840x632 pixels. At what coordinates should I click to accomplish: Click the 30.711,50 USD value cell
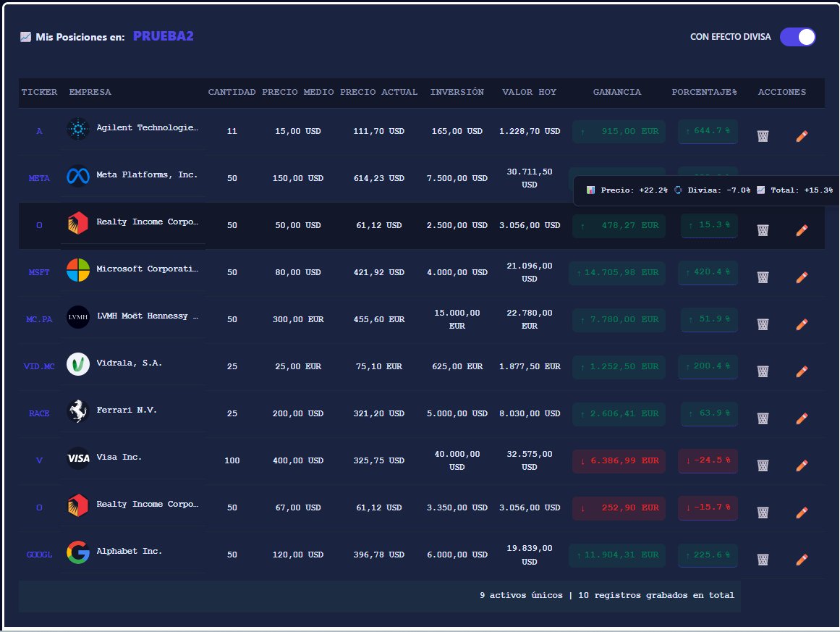click(x=530, y=178)
